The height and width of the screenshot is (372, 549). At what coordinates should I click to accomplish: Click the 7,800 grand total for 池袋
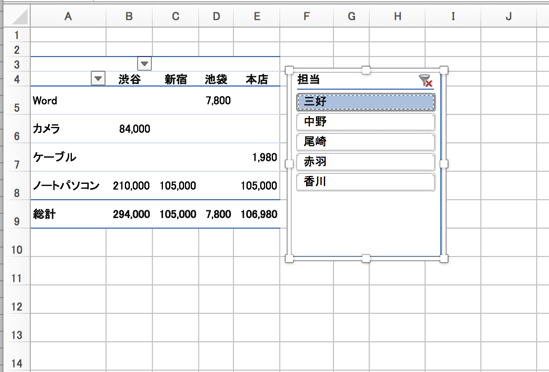click(218, 214)
